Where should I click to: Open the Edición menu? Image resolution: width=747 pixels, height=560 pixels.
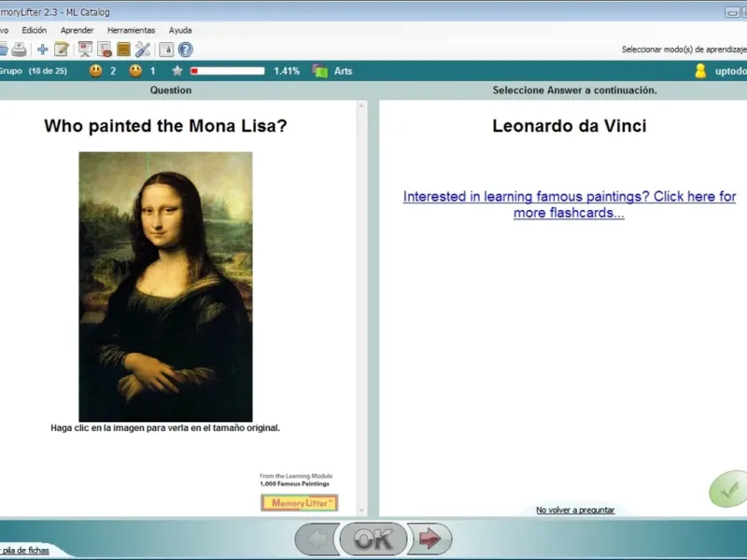point(35,30)
